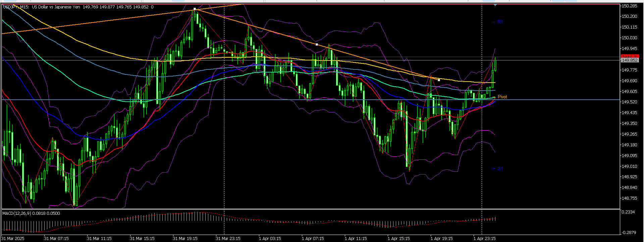Image resolution: width=644 pixels, height=242 pixels.
Task: Click the 1 Apr 03:15 time label
Action: [x=270, y=239]
